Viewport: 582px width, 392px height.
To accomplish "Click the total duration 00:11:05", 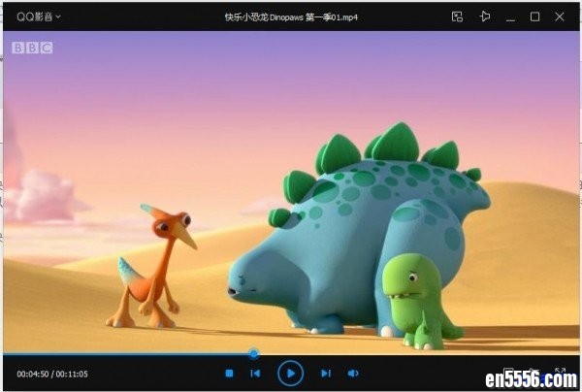I will [x=72, y=375].
